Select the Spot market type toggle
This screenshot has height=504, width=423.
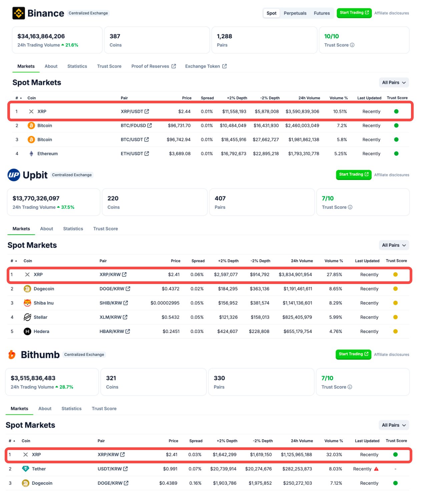tap(272, 13)
